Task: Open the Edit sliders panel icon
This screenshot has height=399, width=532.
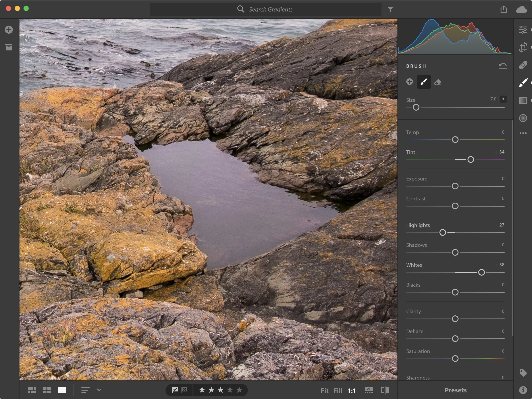Action: [x=523, y=30]
